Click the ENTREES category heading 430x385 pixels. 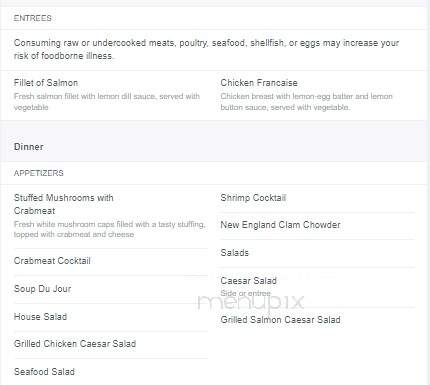tap(33, 18)
